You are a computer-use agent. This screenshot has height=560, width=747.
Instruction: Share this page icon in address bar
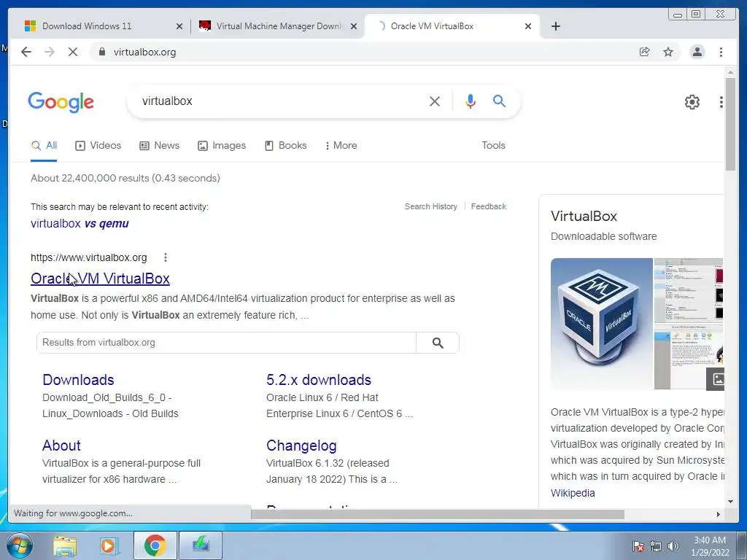click(645, 52)
